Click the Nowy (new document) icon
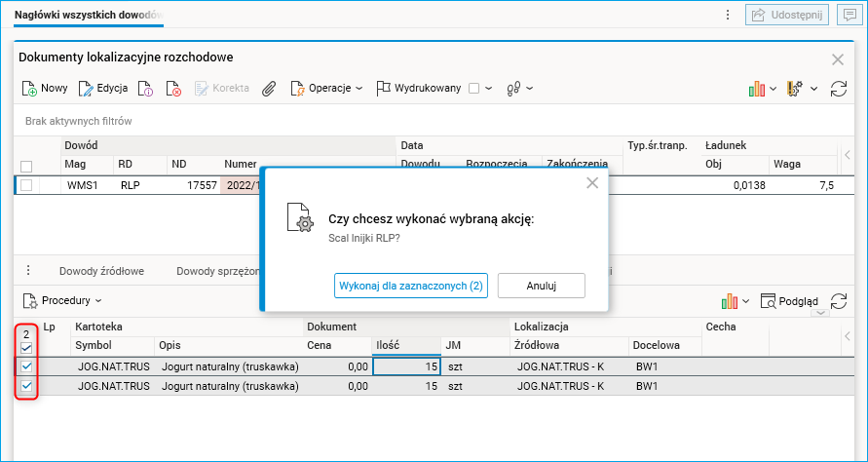The height and width of the screenshot is (462, 868). 30,89
